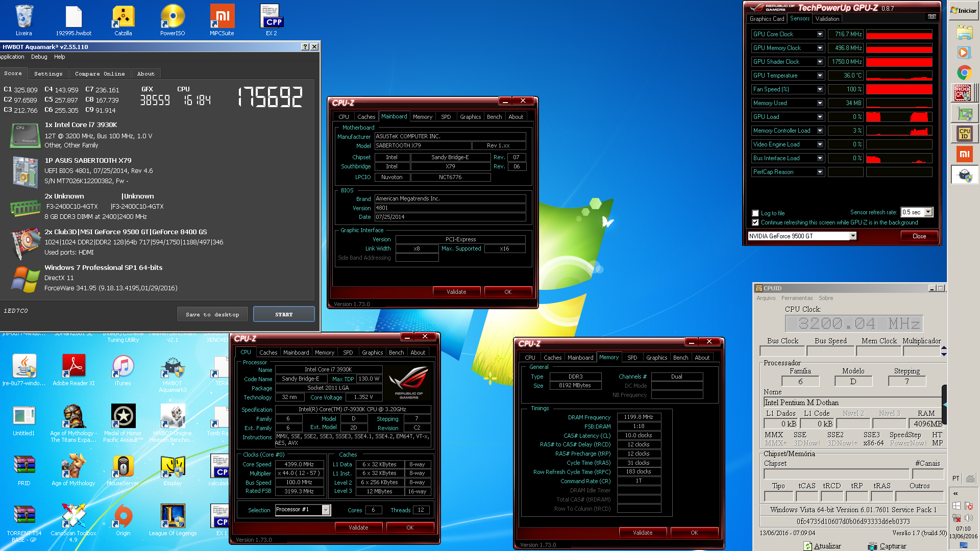Open League Of Legends desktop shortcut
The image size is (980, 551).
[173, 519]
